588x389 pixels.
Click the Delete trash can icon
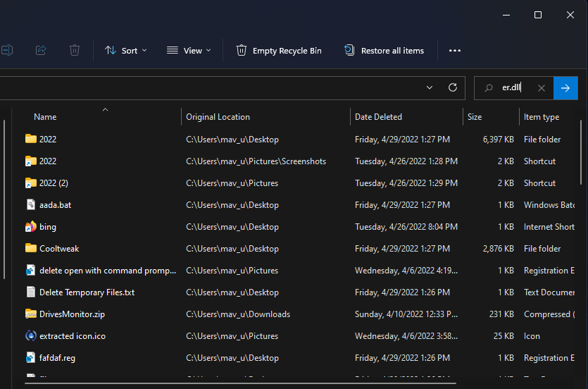click(75, 51)
